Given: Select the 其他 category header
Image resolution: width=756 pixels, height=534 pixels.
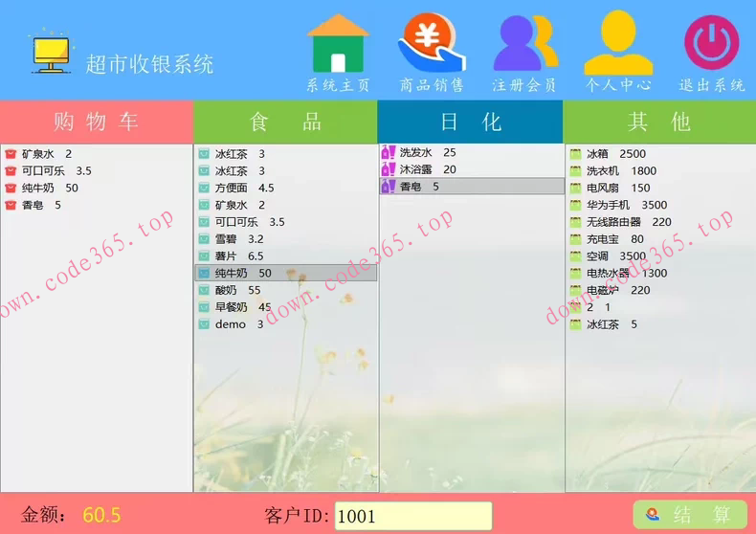Looking at the screenshot, I should pos(659,122).
